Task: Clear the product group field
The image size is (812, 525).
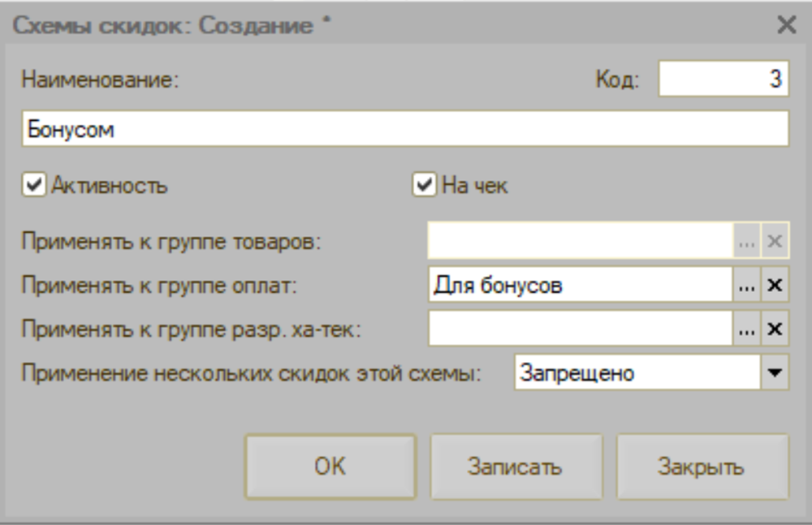Action: pos(775,242)
